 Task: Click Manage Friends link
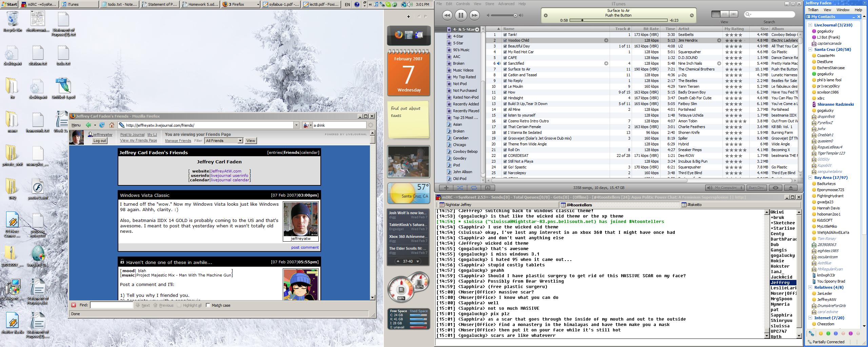(x=178, y=141)
